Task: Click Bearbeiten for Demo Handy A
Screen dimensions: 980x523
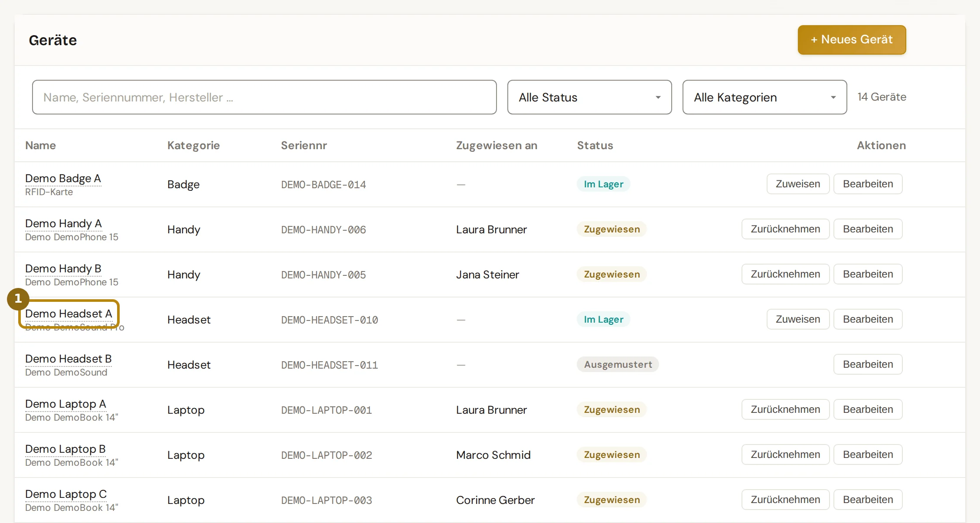Action: (868, 229)
